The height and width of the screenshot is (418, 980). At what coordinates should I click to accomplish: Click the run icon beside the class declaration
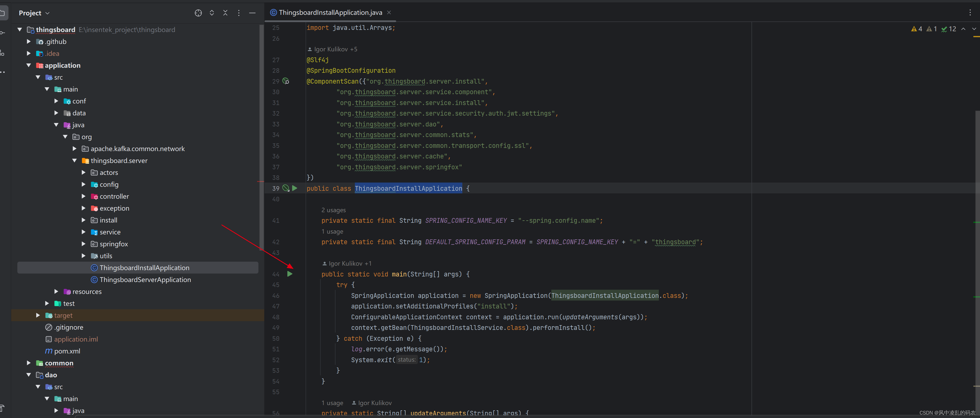coord(295,188)
